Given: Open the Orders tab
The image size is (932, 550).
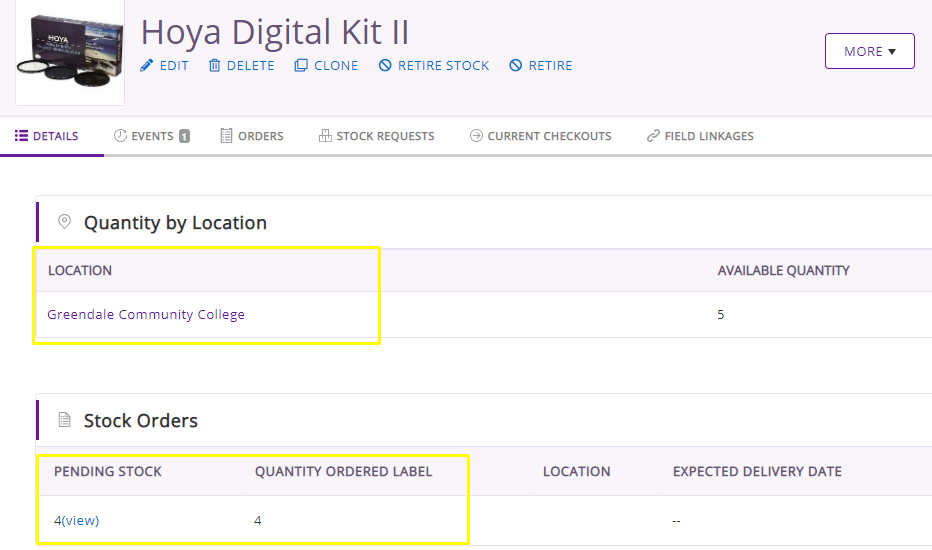Looking at the screenshot, I should 252,136.
